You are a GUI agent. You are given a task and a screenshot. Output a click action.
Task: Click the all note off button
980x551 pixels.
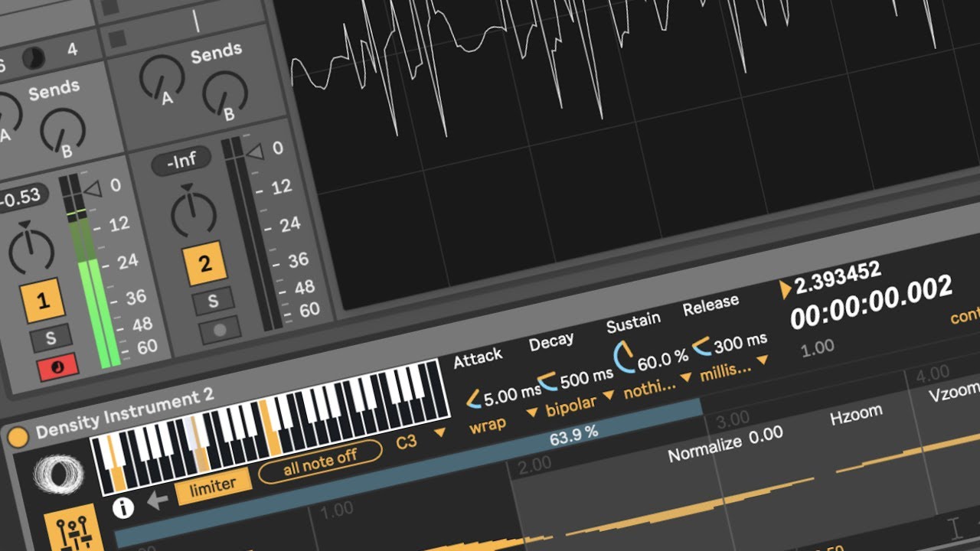pyautogui.click(x=320, y=463)
